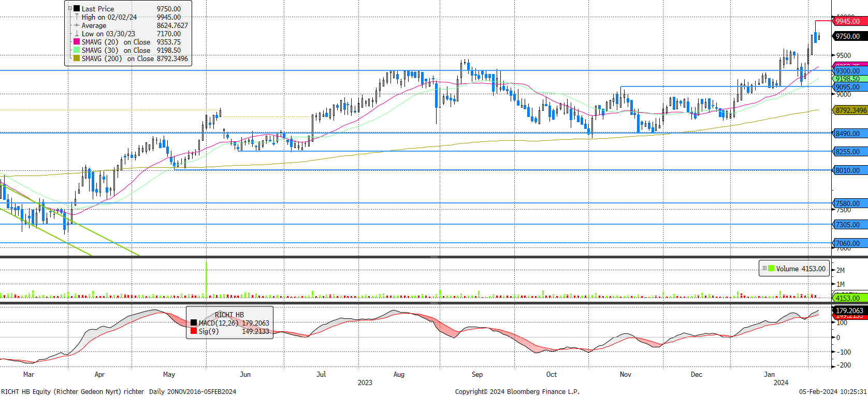Select the light green SMAVG (30) swatch
Screen dimensions: 868x396
tap(77, 50)
